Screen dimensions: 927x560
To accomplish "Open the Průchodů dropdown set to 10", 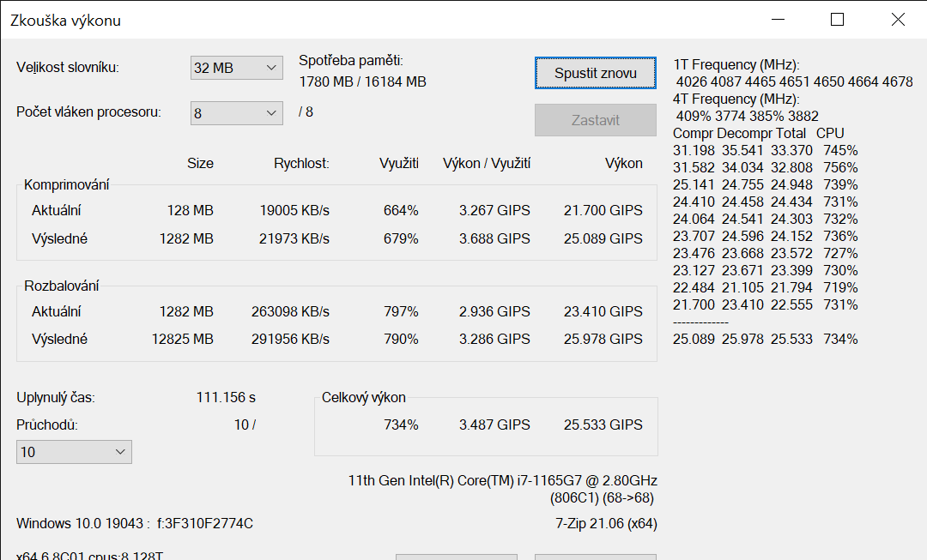I will (x=74, y=452).
